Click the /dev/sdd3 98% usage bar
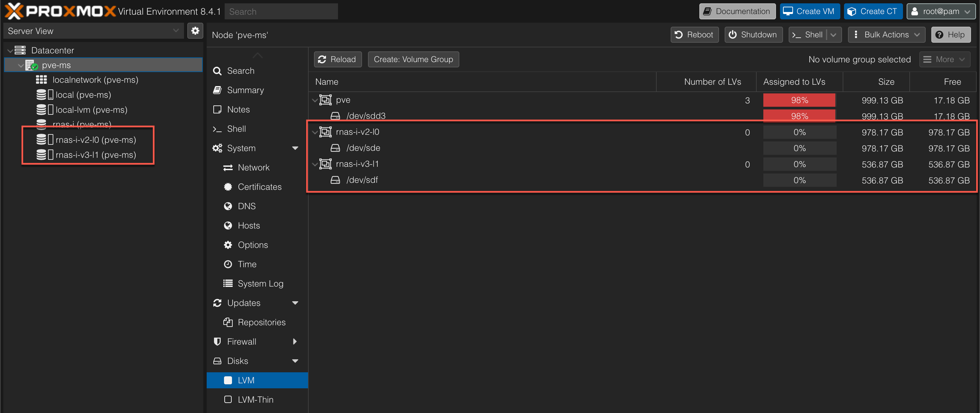The image size is (980, 413). pyautogui.click(x=799, y=116)
